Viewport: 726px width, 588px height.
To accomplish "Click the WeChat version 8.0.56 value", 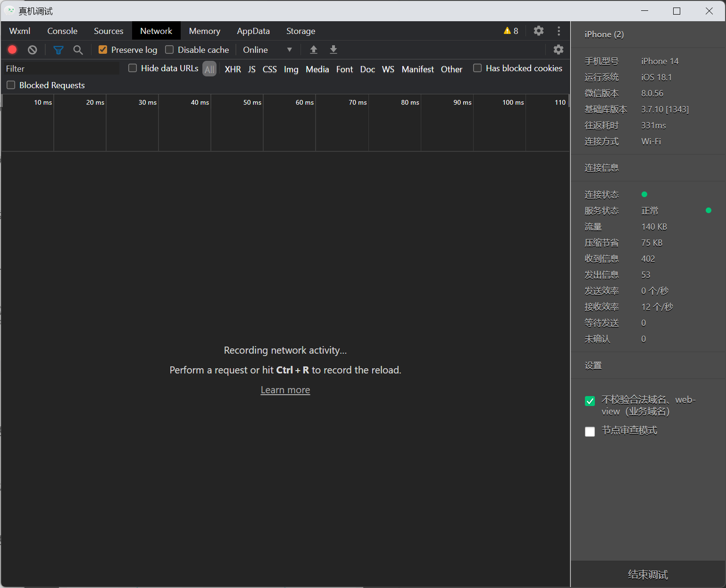I will (x=652, y=93).
